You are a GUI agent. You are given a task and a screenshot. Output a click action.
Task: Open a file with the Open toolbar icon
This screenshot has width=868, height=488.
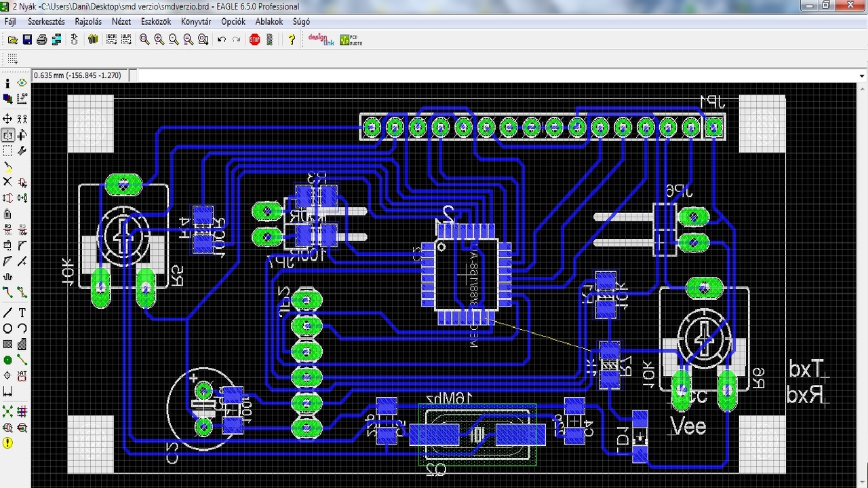pyautogui.click(x=12, y=40)
